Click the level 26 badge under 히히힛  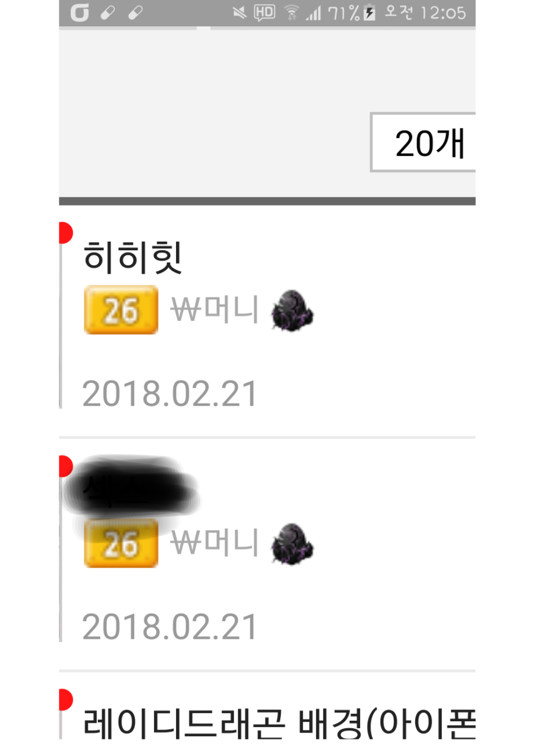coord(121,310)
